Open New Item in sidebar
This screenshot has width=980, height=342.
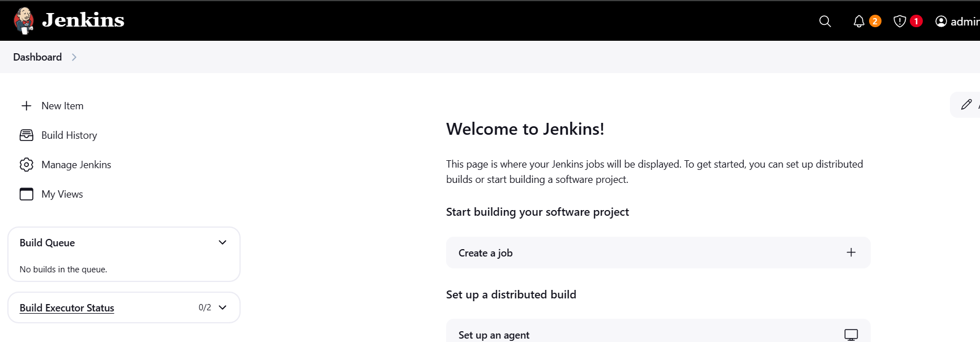pyautogui.click(x=62, y=106)
